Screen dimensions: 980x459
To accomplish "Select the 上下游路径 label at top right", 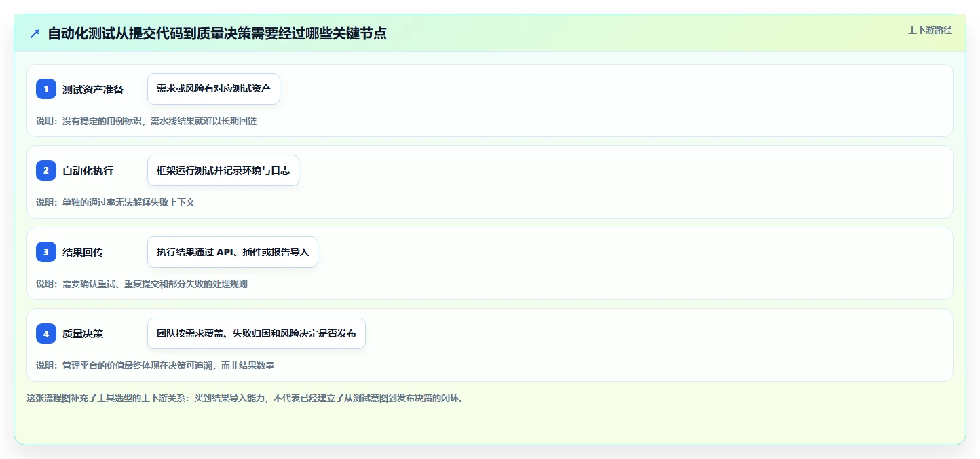I will pyautogui.click(x=930, y=30).
